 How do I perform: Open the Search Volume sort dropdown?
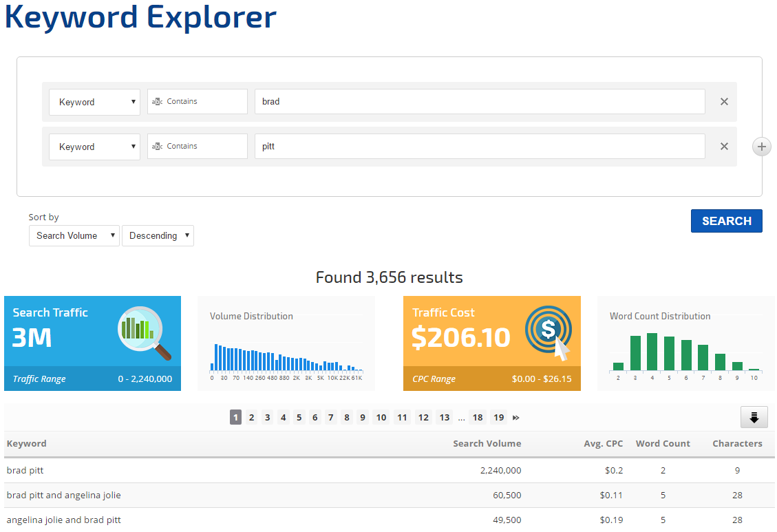tap(74, 235)
